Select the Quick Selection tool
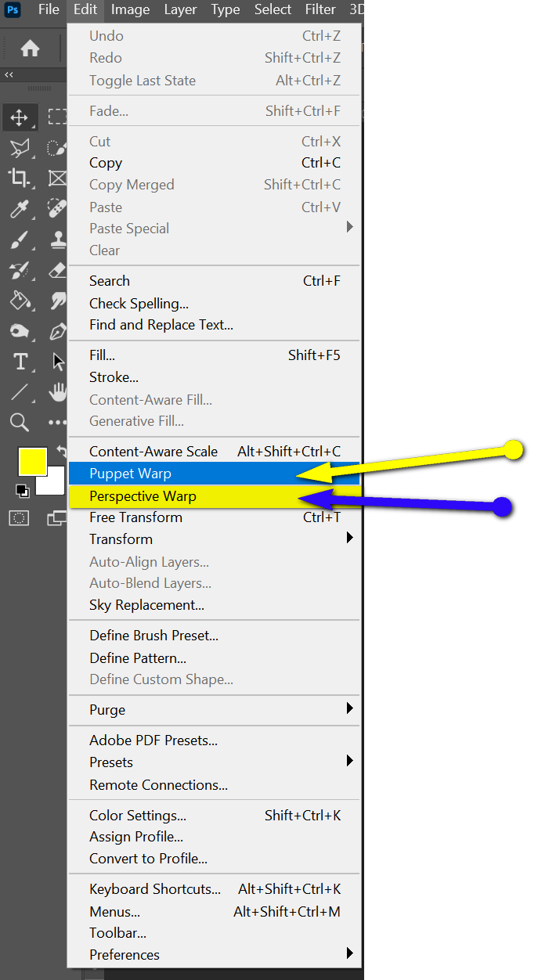Viewport: 538px width, 980px height. 57,148
